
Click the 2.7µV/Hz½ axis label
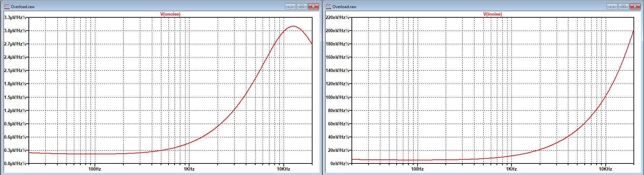[x=15, y=44]
